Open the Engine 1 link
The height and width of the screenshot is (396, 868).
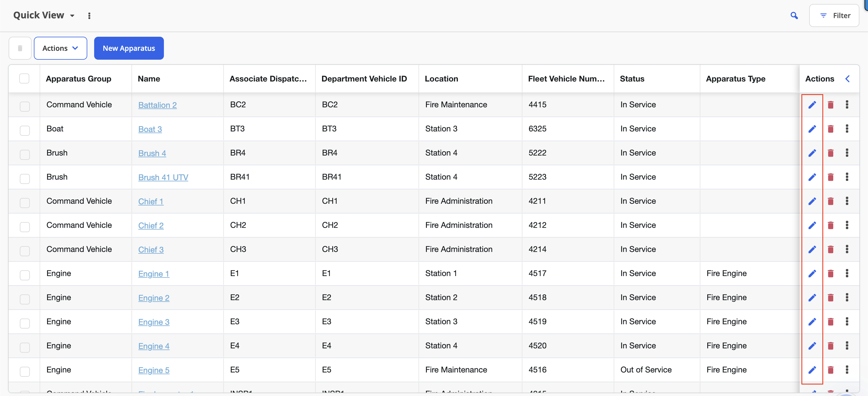click(x=154, y=274)
